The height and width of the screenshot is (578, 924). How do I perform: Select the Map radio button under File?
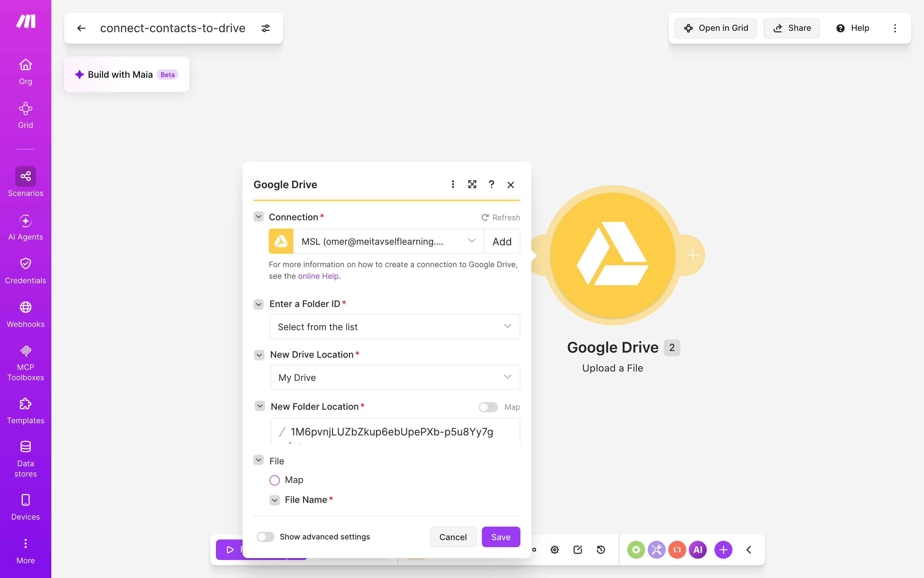coord(275,480)
